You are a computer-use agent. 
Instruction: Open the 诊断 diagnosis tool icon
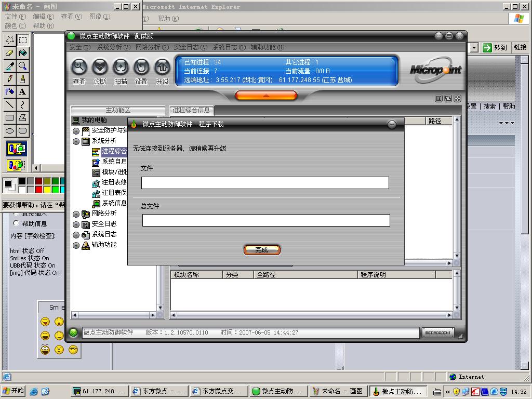point(100,67)
